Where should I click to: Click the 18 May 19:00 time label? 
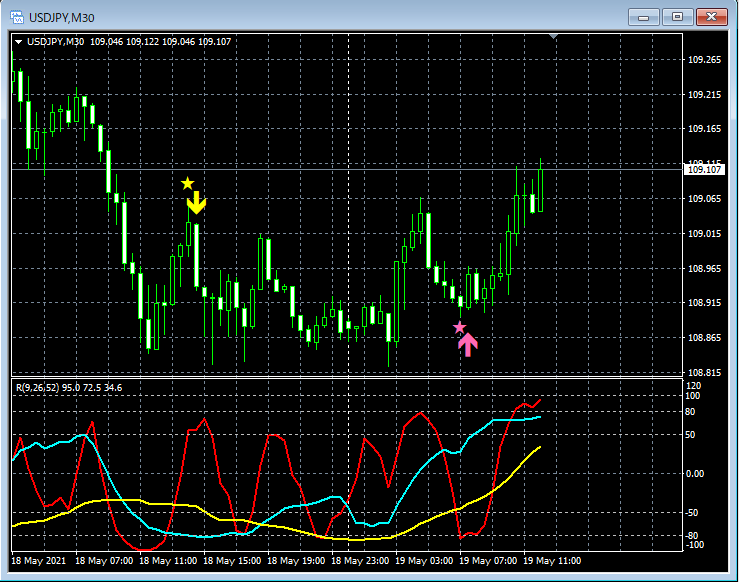tap(296, 561)
